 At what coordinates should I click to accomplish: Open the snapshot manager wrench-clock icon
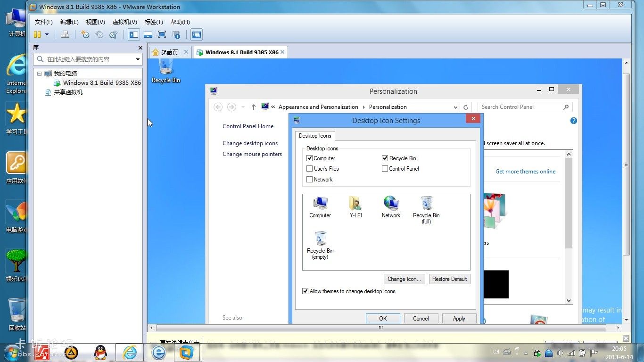(113, 34)
